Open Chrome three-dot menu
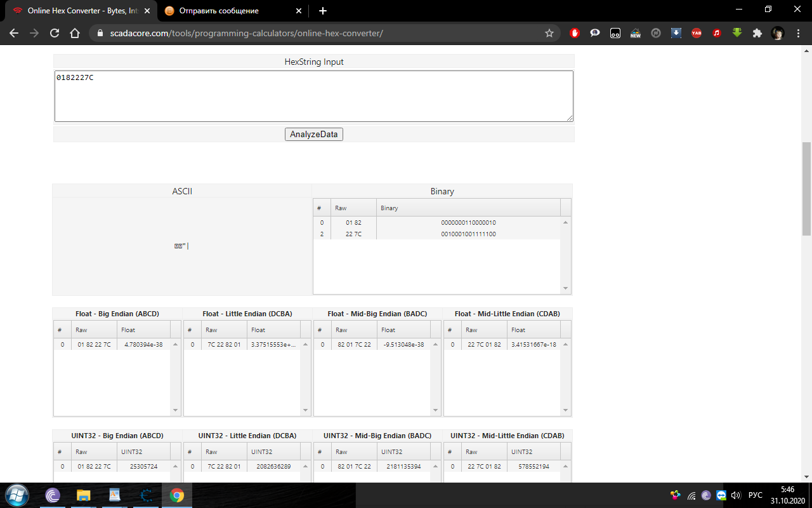Image resolution: width=812 pixels, height=508 pixels. (x=798, y=33)
